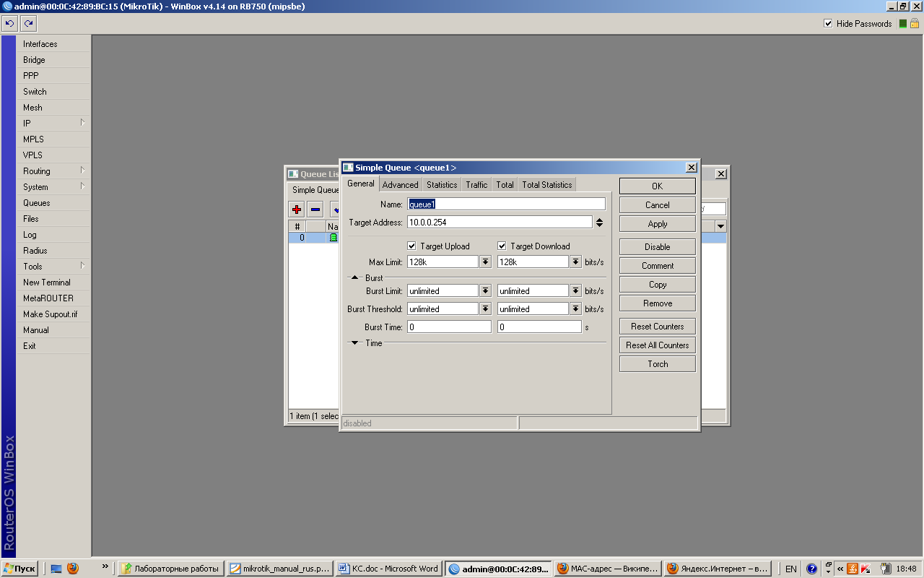
Task: Click the Simple Queue window title icon
Action: point(348,168)
